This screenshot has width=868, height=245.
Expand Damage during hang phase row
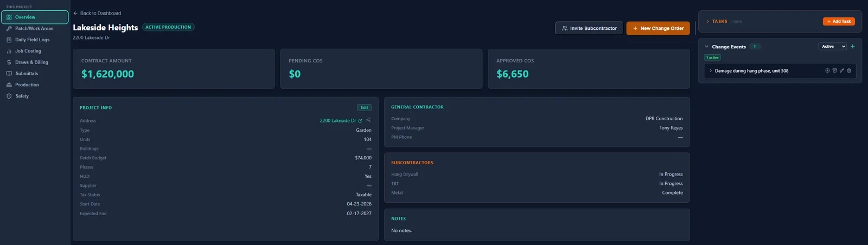pyautogui.click(x=711, y=70)
